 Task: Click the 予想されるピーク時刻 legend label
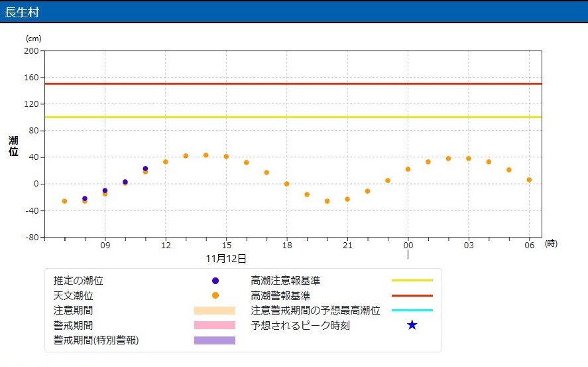pyautogui.click(x=300, y=325)
